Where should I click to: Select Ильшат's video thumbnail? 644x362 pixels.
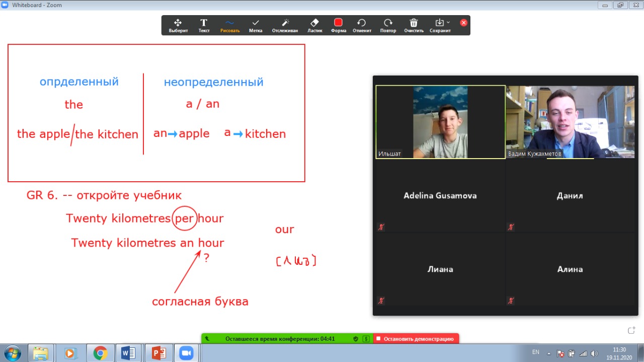(x=440, y=122)
